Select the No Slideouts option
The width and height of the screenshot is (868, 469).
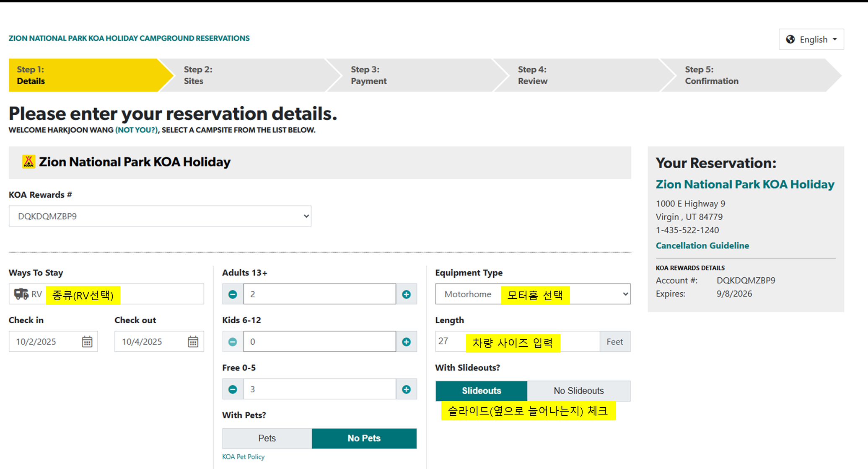point(578,391)
